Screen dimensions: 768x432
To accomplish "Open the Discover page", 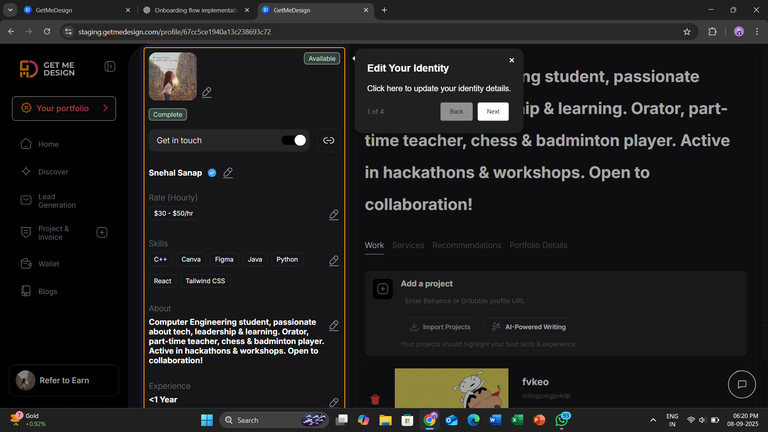I will [53, 172].
